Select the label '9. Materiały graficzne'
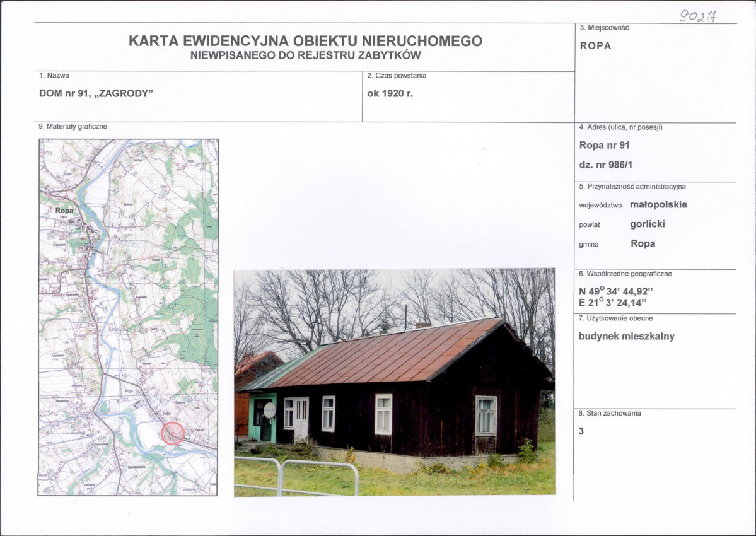Screen dimensions: 756x536 click(73, 127)
